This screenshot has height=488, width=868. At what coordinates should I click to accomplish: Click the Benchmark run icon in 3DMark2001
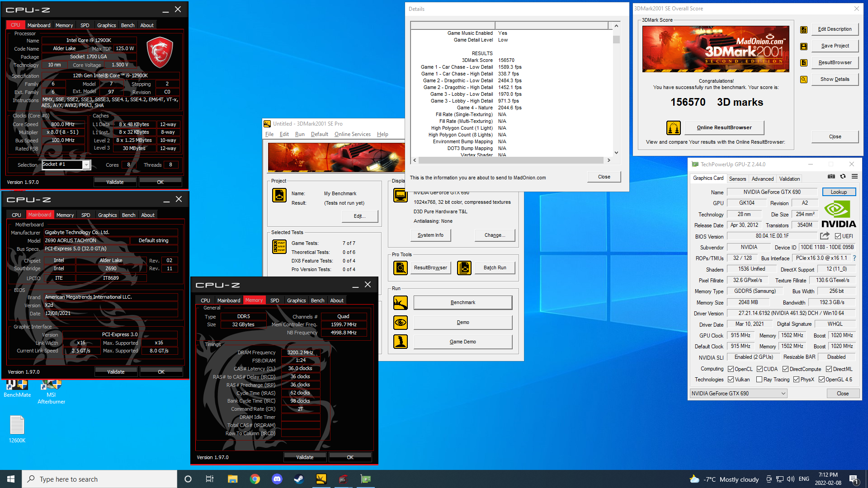tap(401, 303)
